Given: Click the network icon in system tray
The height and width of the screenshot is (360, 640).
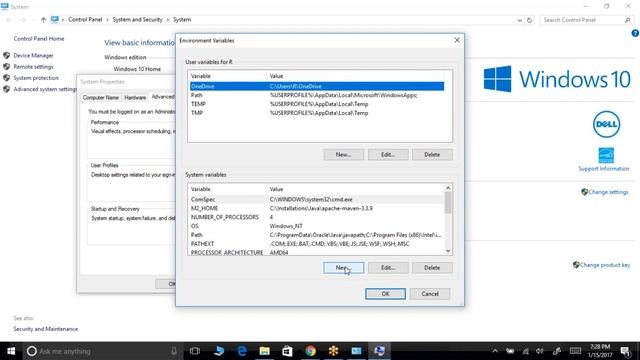Looking at the screenshot, I should pos(525,351).
